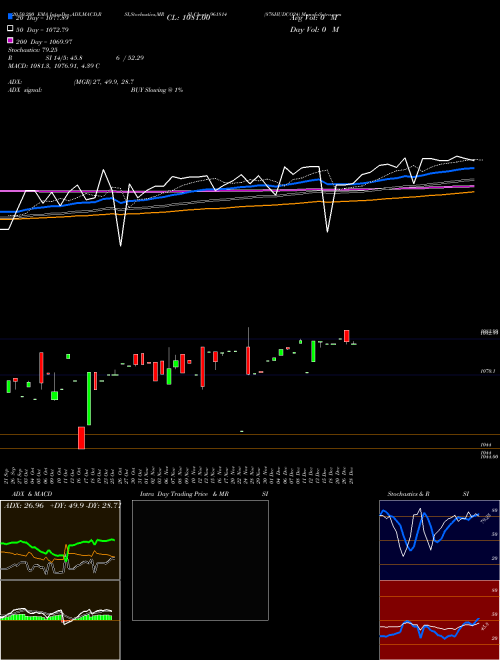Click the '(MGR) 27, 49.9, 28.7' ADX values
The width and height of the screenshot is (500, 660).
104,82
